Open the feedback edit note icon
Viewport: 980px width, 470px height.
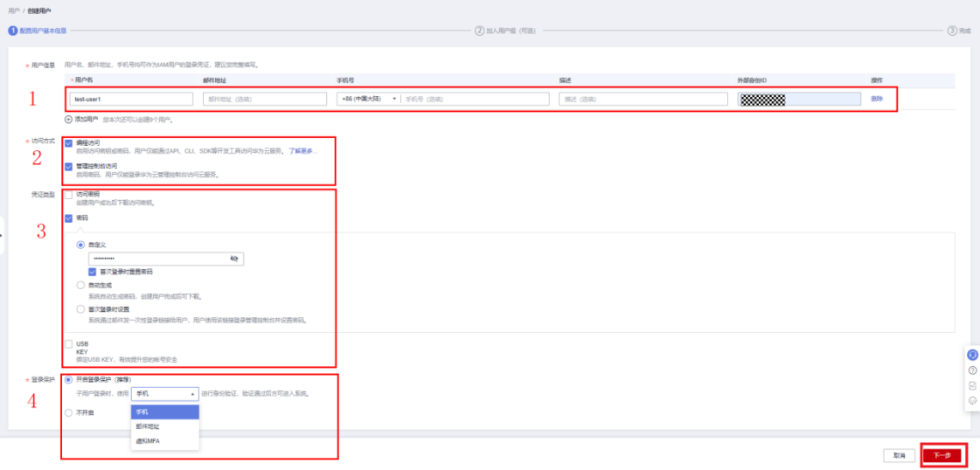click(972, 385)
